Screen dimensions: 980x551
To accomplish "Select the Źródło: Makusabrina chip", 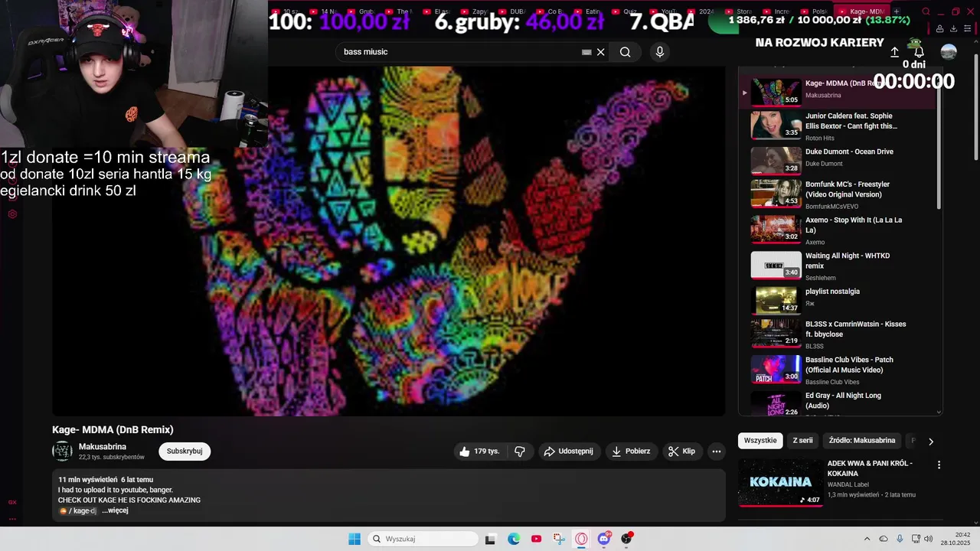I will tap(862, 441).
